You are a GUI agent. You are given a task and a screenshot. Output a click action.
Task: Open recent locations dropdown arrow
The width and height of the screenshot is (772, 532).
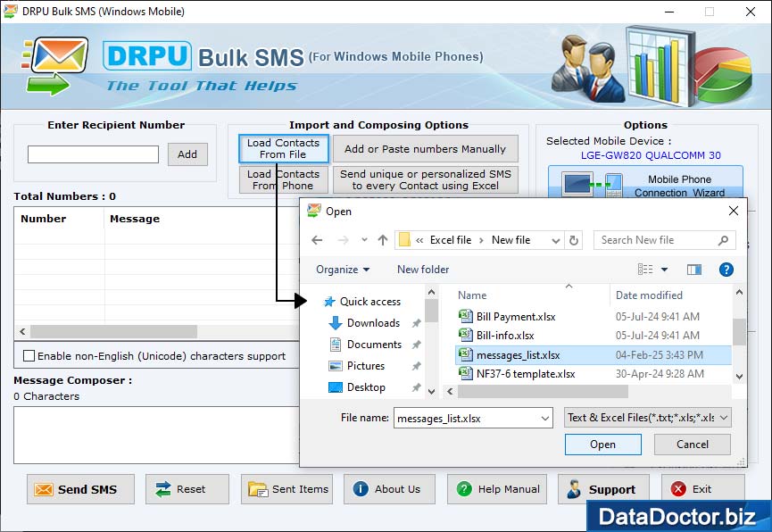click(364, 240)
